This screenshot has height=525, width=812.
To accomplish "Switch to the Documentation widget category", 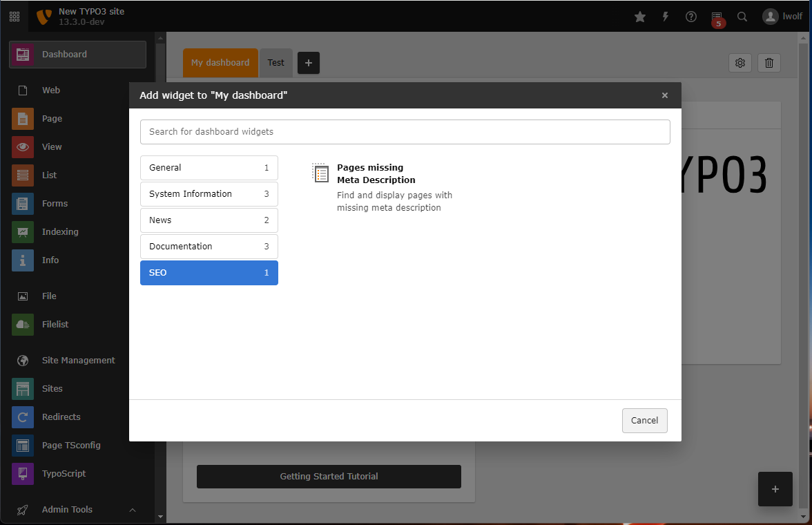I will 209,247.
